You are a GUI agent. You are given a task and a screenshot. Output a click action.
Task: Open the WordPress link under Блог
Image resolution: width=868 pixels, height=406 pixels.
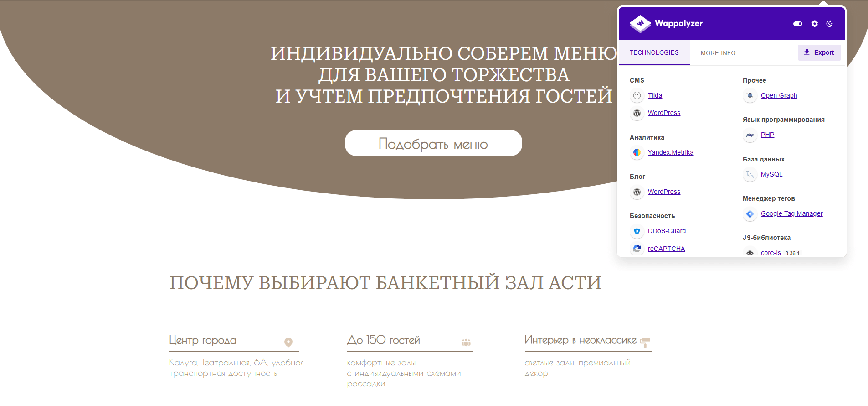[664, 192]
